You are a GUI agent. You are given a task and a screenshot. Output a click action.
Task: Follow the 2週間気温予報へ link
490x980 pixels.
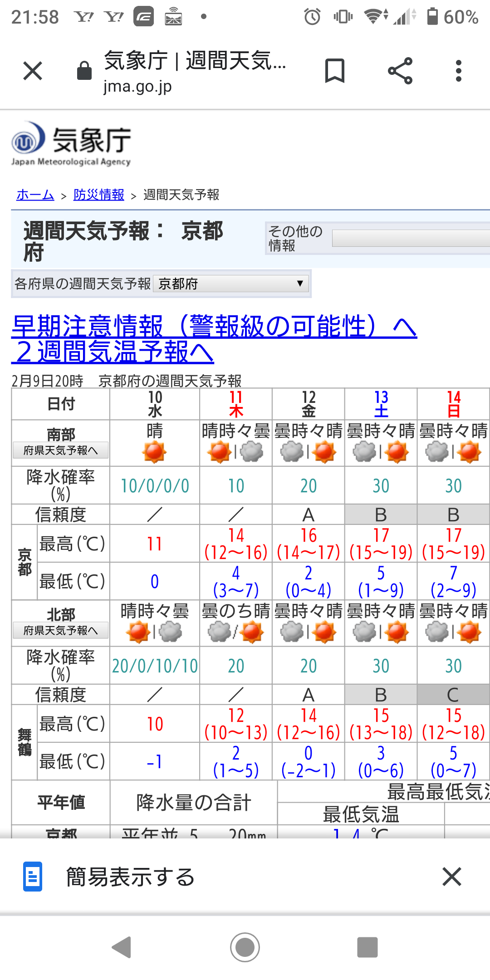(x=113, y=352)
